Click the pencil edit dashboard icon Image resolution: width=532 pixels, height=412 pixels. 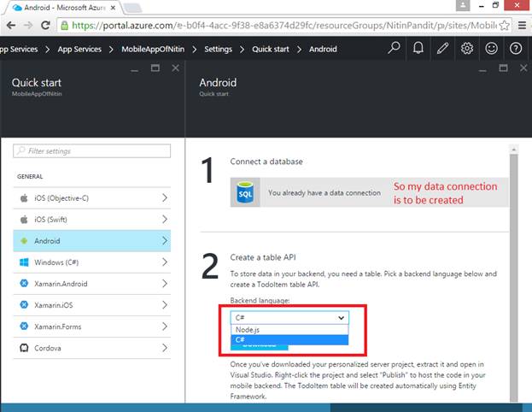click(x=442, y=49)
